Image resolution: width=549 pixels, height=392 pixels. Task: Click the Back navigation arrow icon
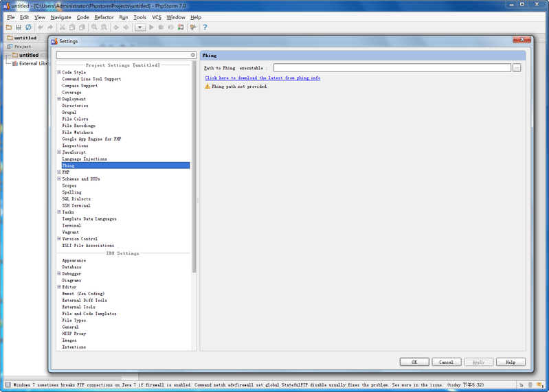[116, 27]
